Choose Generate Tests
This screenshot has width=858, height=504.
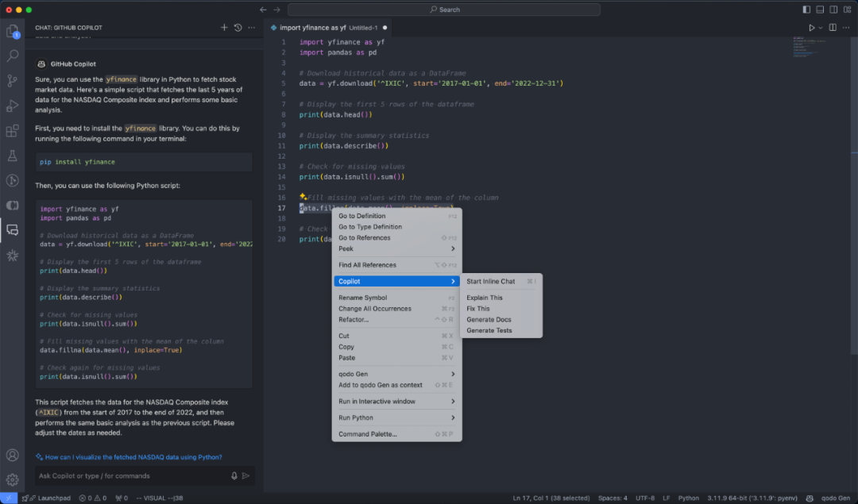(x=501, y=331)
